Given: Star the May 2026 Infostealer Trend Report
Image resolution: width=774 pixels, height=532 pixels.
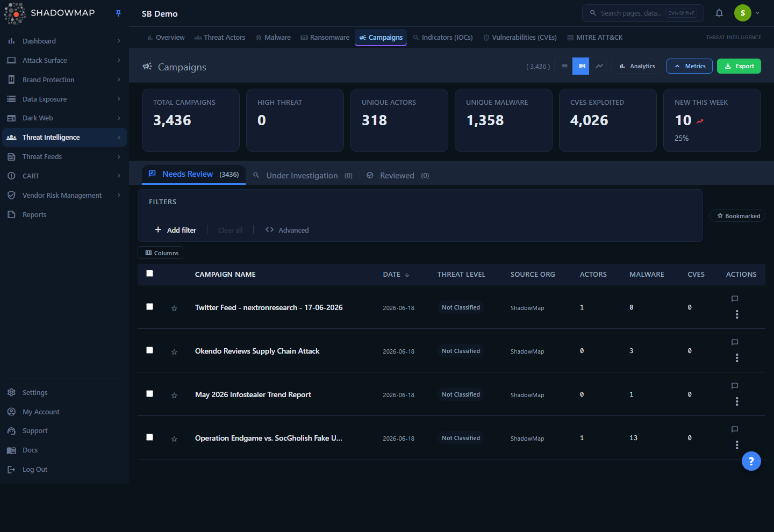Looking at the screenshot, I should pos(174,396).
